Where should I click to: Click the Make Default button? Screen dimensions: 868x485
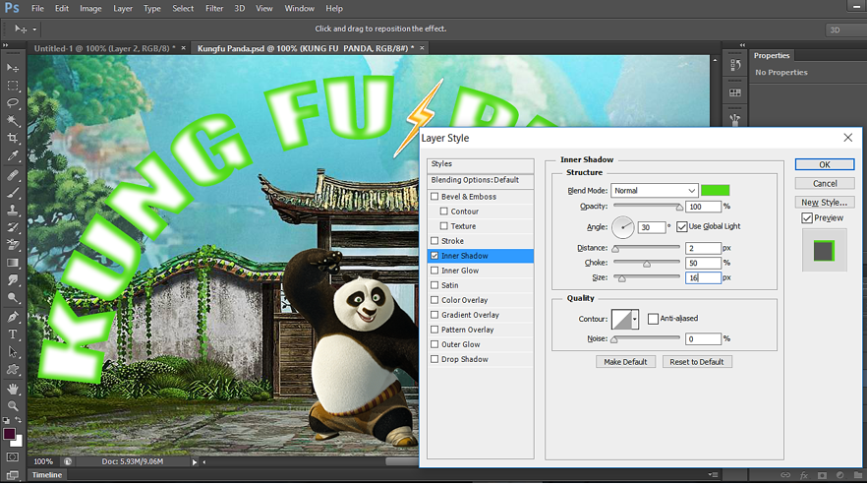[x=625, y=362]
